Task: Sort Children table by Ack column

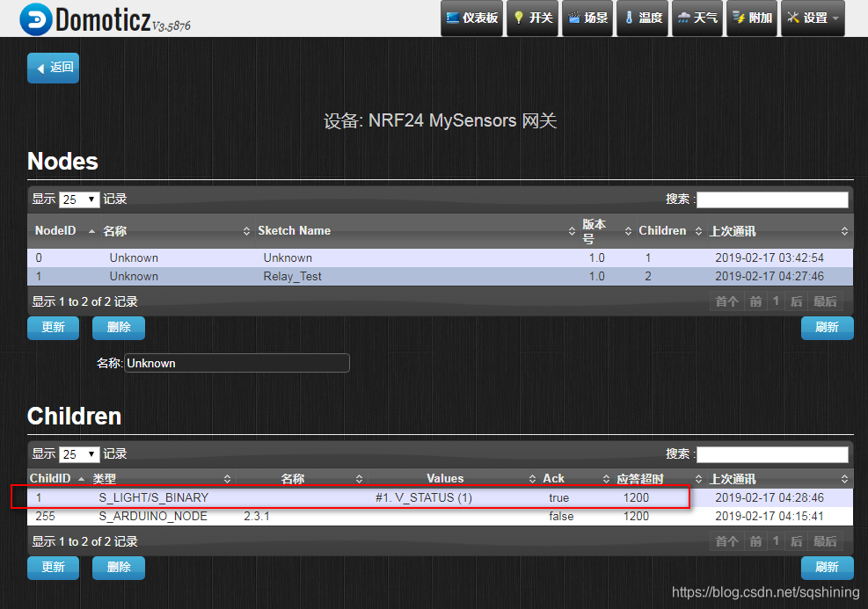Action: coord(577,478)
